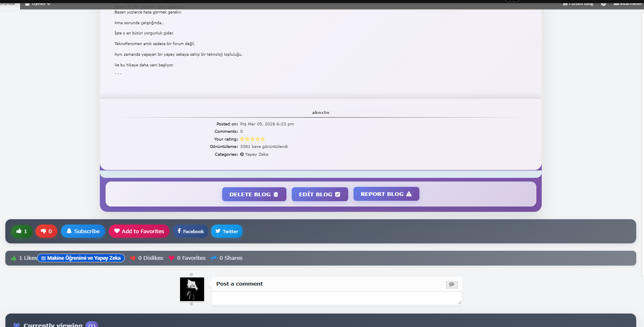
Task: Rate the blog four stars
Action: (x=257, y=139)
